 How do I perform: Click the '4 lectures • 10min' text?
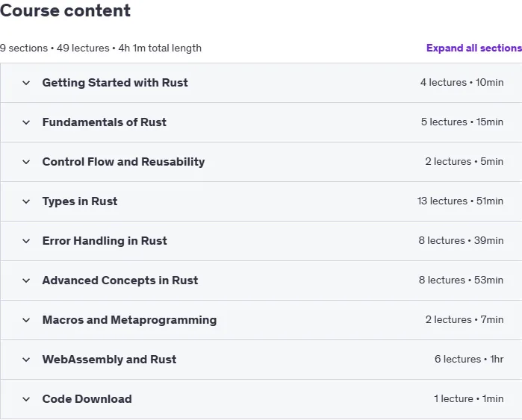(462, 82)
